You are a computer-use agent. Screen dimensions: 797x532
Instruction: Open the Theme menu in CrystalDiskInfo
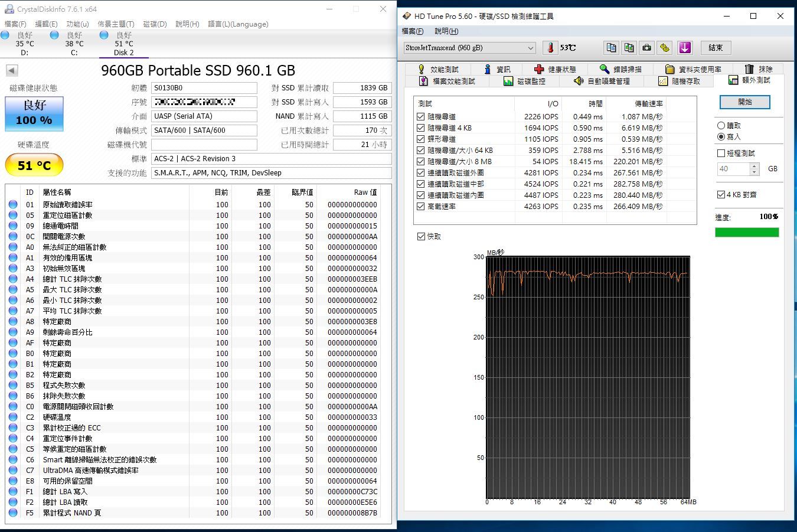116,24
